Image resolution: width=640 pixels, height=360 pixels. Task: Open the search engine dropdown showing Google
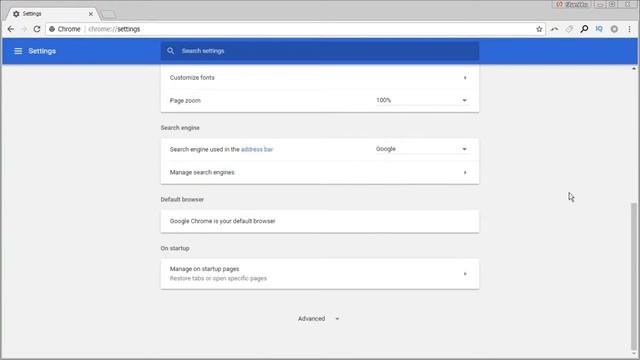[x=422, y=149]
